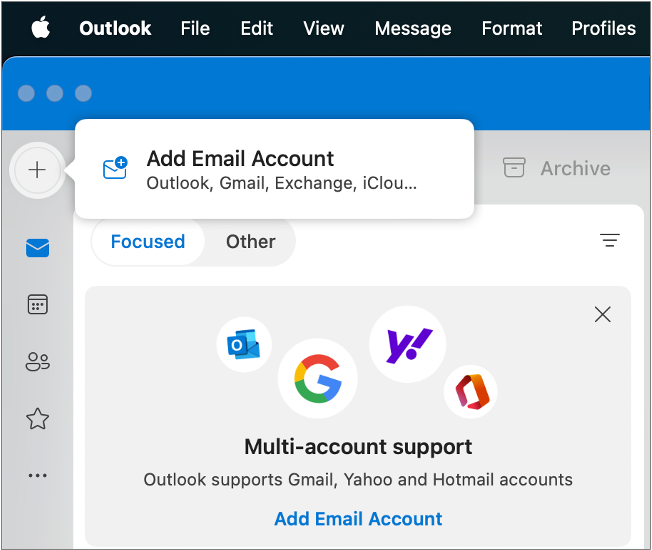The height and width of the screenshot is (550, 652).
Task: Open Mail view from sidebar
Action: [x=37, y=248]
